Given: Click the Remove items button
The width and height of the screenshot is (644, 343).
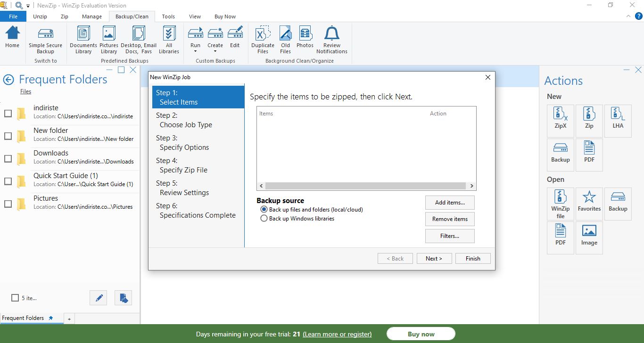Looking at the screenshot, I should tap(450, 219).
